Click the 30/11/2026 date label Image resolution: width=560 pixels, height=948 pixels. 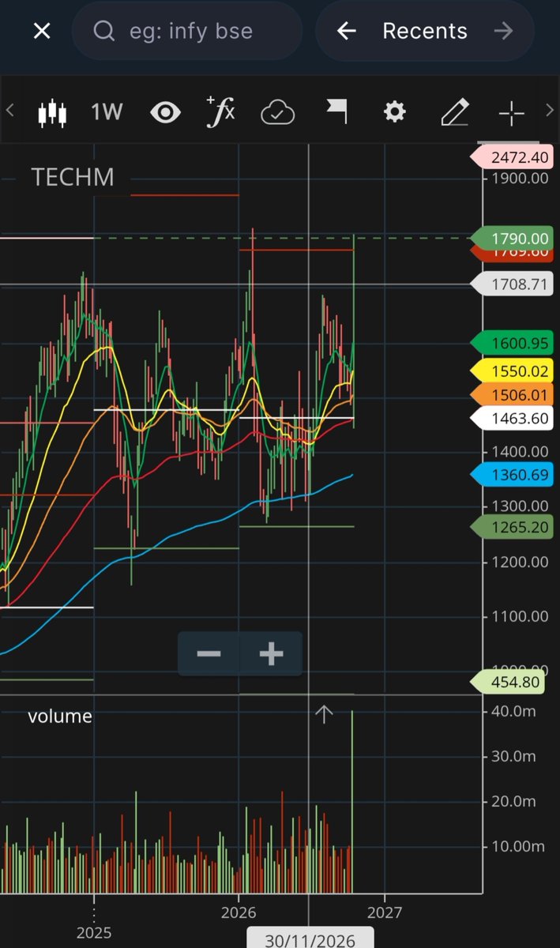click(x=310, y=939)
